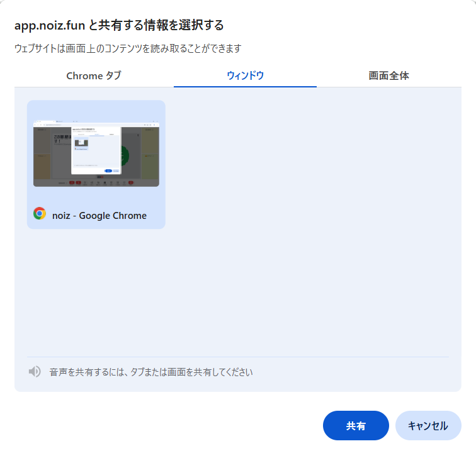476x451 pixels.
Task: Select the noiz window preview thumbnail
Action: click(96, 153)
